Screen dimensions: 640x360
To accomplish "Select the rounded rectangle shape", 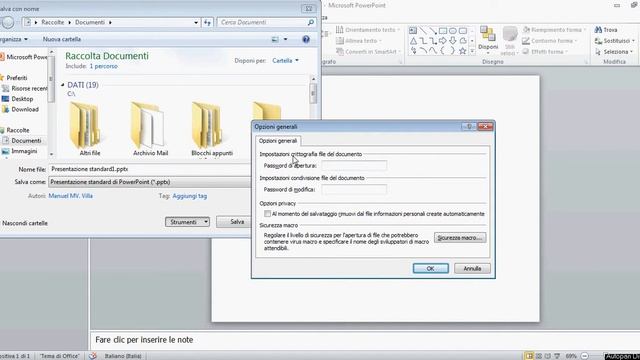I will [x=462, y=31].
